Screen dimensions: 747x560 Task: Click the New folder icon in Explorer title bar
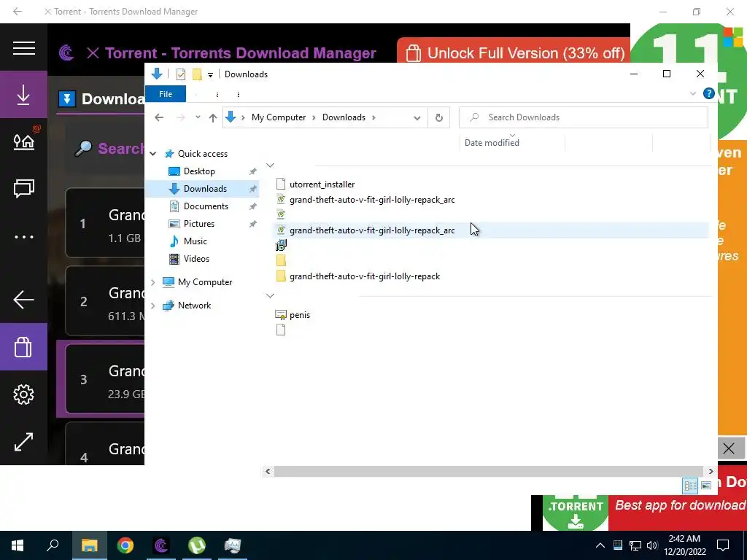197,74
